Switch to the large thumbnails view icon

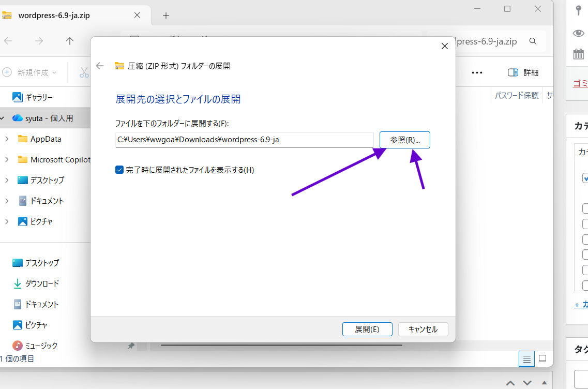pos(542,358)
